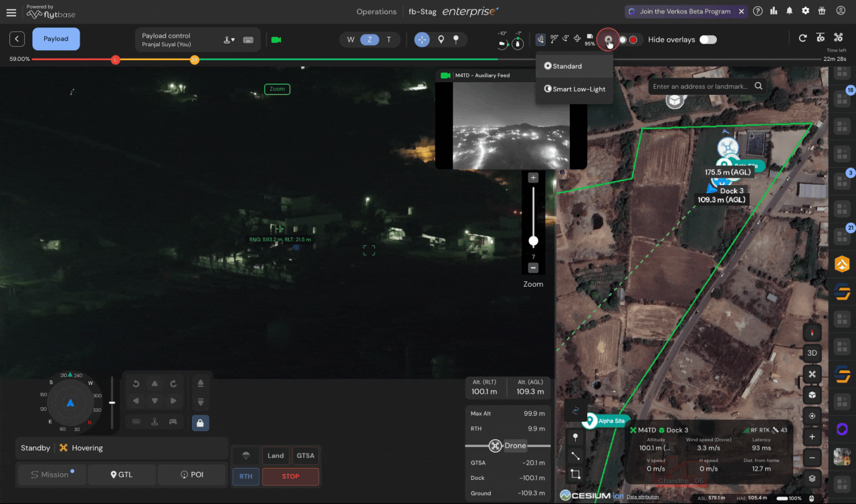Open the POI tab
856x504 pixels.
tap(192, 475)
